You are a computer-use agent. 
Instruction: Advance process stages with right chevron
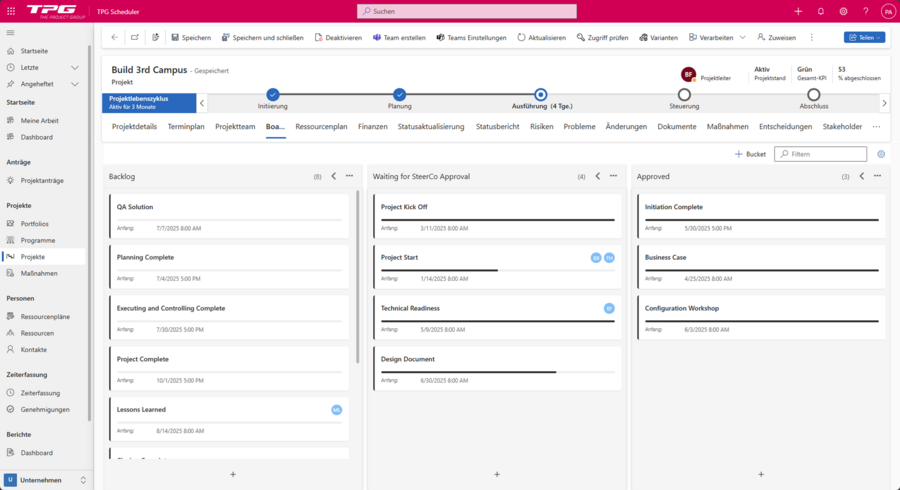pos(884,103)
